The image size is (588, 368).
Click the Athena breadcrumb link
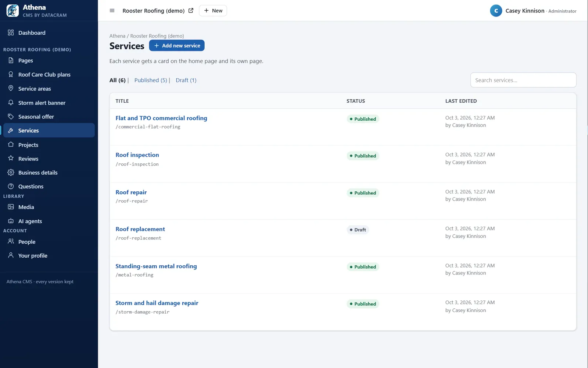point(117,36)
